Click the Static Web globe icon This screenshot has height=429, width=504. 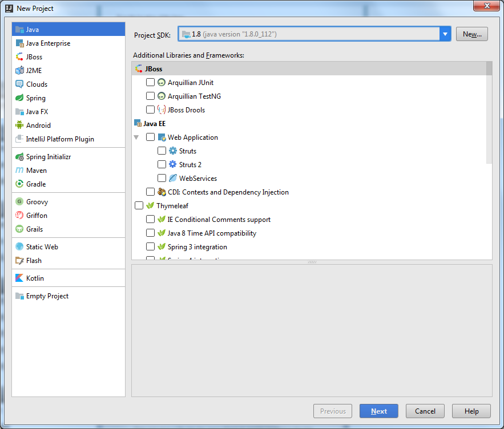pos(19,246)
